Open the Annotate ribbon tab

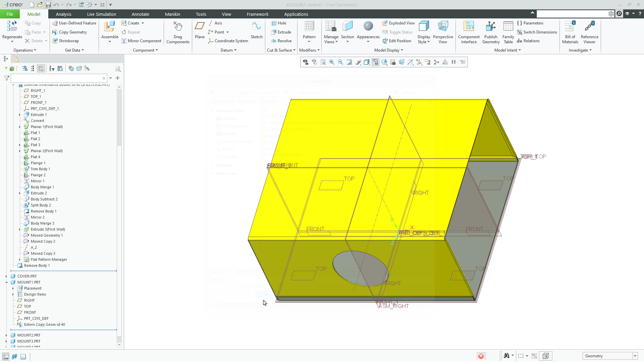click(x=141, y=14)
